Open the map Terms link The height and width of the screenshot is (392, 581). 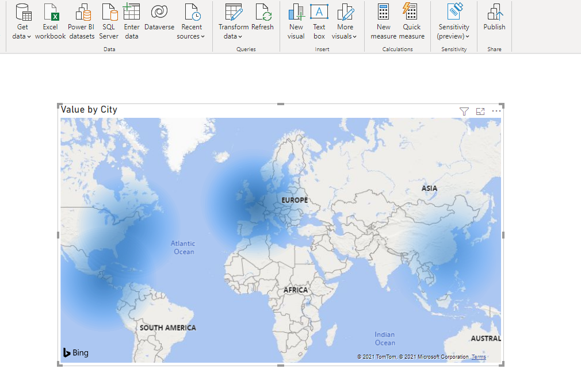[479, 357]
